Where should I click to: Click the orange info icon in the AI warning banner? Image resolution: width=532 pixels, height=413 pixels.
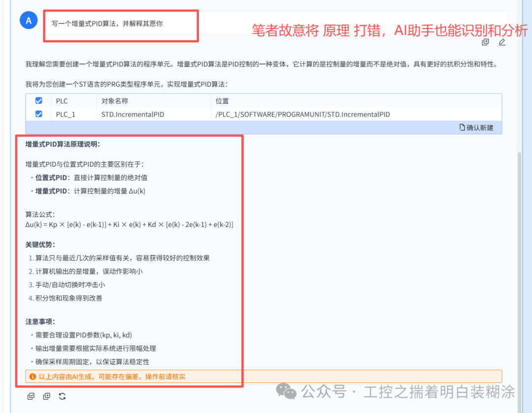tap(33, 377)
